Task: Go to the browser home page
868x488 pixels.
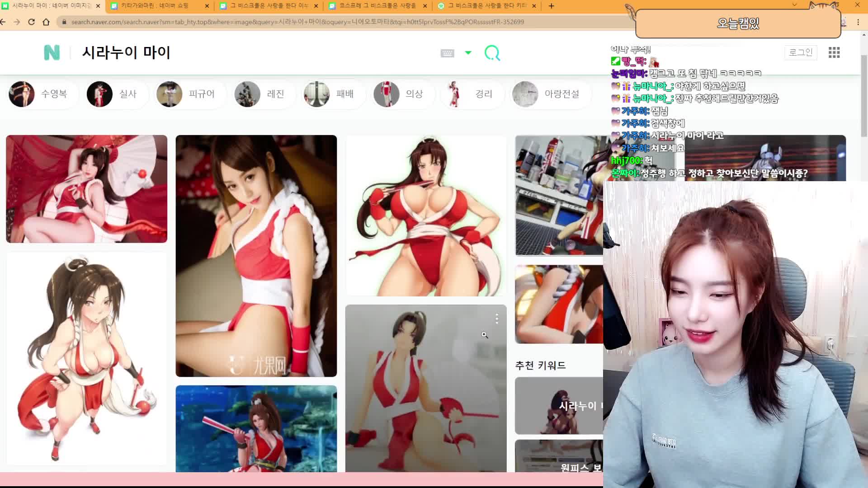Action: (46, 22)
